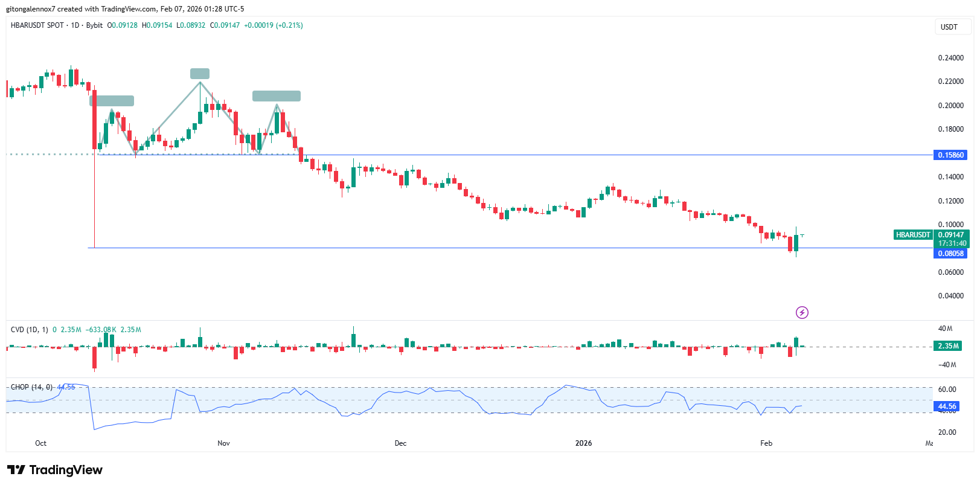
Task: Click the right shoulder marker box
Action: 277,96
